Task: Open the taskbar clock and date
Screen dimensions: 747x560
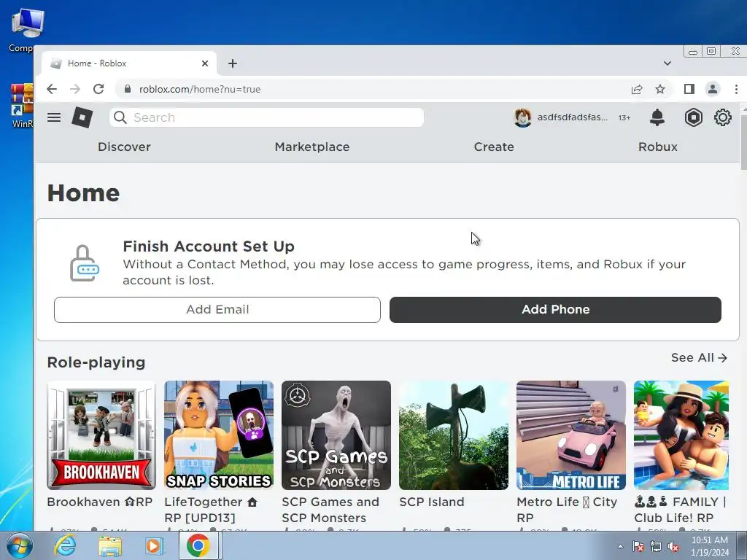Action: pyautogui.click(x=709, y=546)
